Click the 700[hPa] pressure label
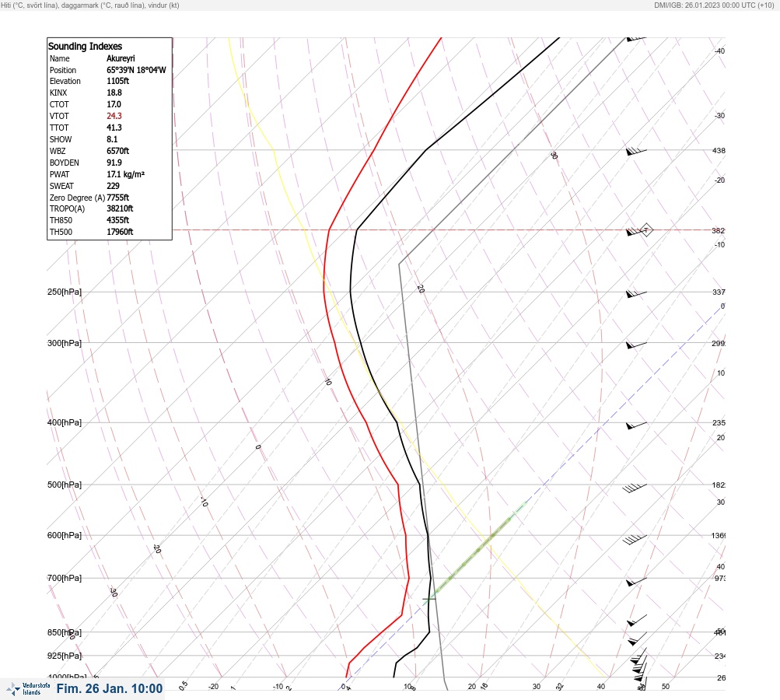The height and width of the screenshot is (700, 780). pyautogui.click(x=65, y=578)
